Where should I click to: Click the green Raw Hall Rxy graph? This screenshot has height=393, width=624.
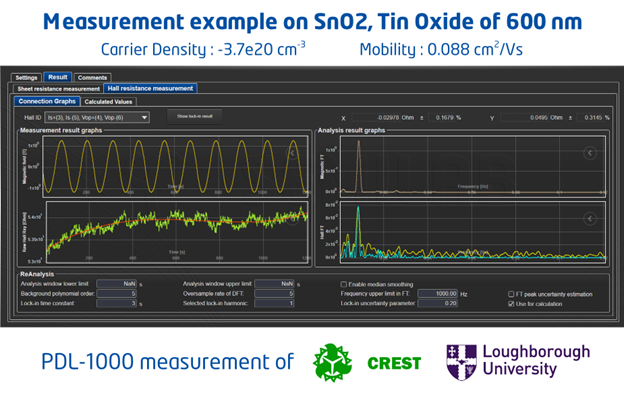(177, 232)
